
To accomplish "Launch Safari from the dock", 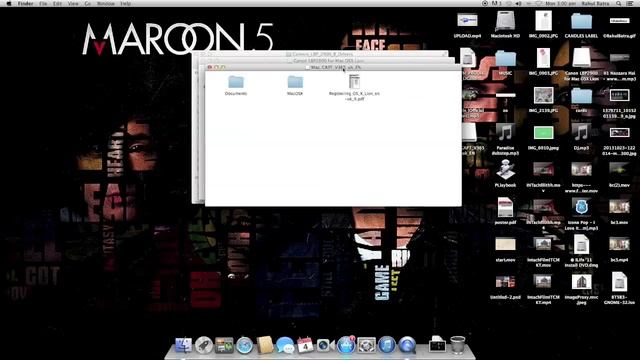I will (244, 345).
